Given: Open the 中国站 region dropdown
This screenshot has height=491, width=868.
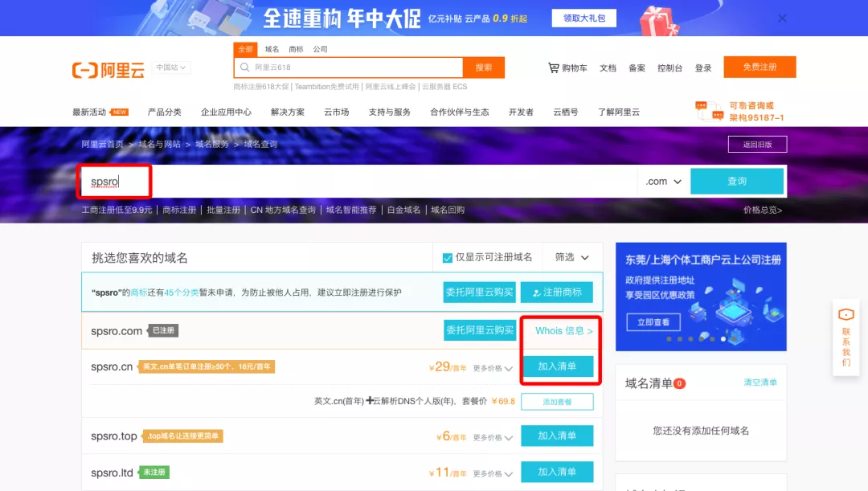Looking at the screenshot, I should click(x=171, y=68).
